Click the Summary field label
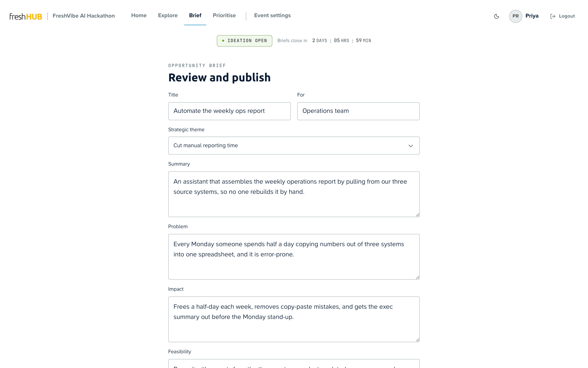The image size is (588, 368). (179, 164)
